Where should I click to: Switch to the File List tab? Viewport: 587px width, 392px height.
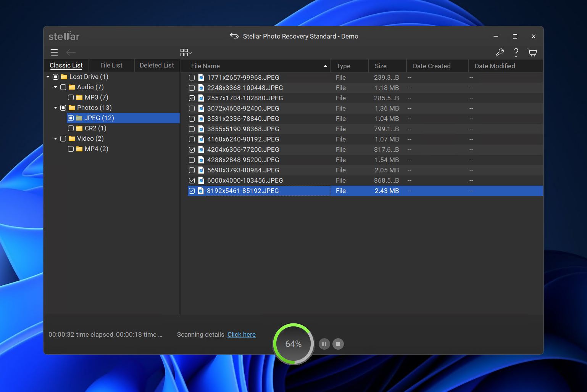pyautogui.click(x=111, y=65)
